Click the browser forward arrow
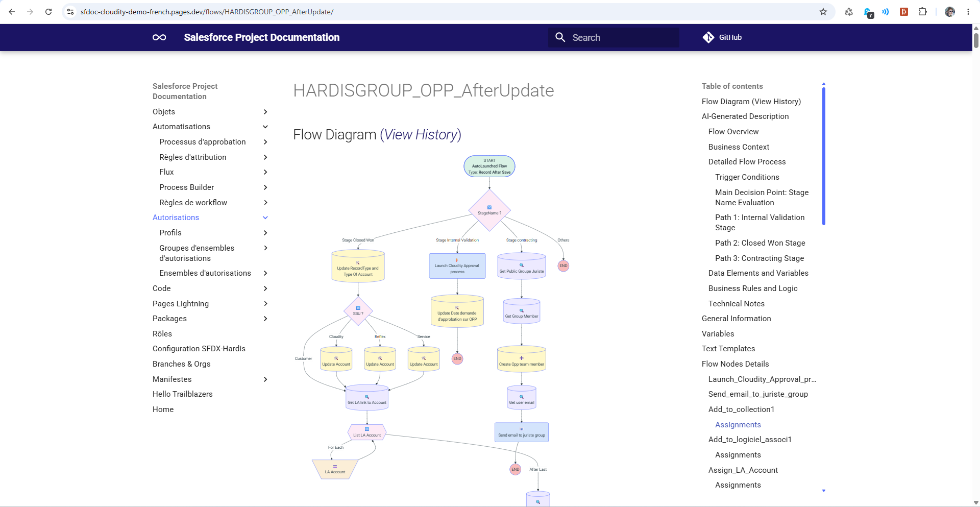The width and height of the screenshot is (980, 507). [x=30, y=12]
